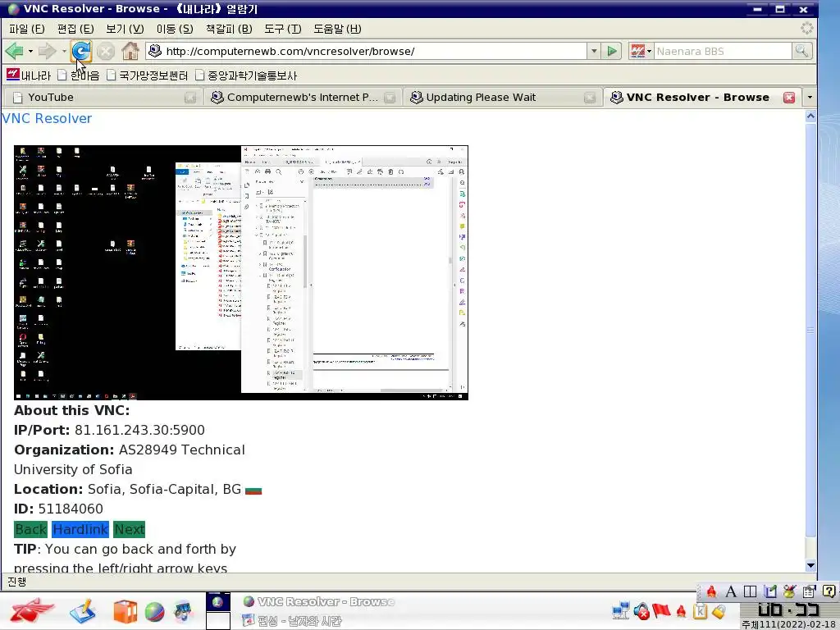Open the music media player taskbar icon
840x630 pixels.
point(183,612)
